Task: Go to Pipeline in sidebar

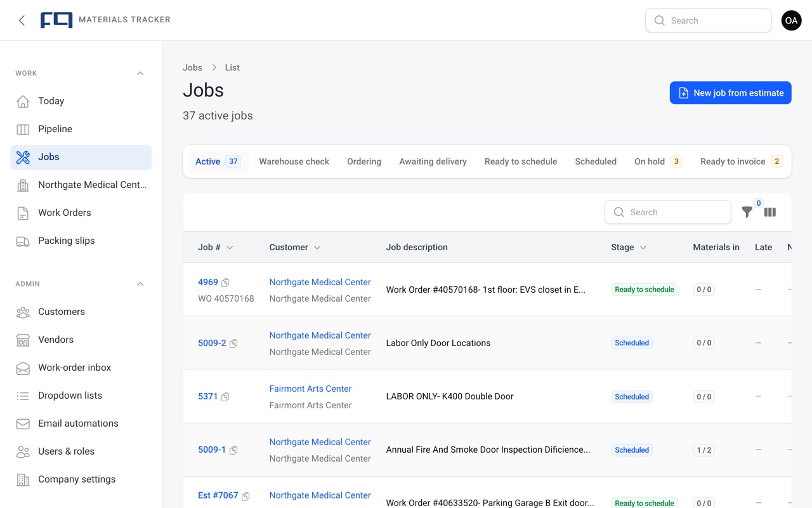Action: click(81, 129)
